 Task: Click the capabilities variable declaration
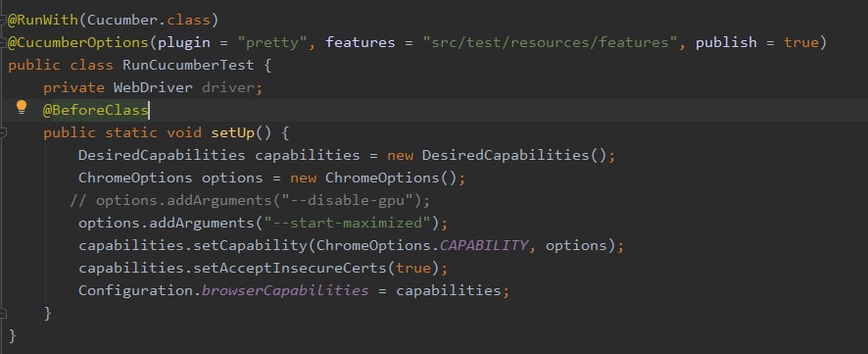pyautogui.click(x=308, y=155)
